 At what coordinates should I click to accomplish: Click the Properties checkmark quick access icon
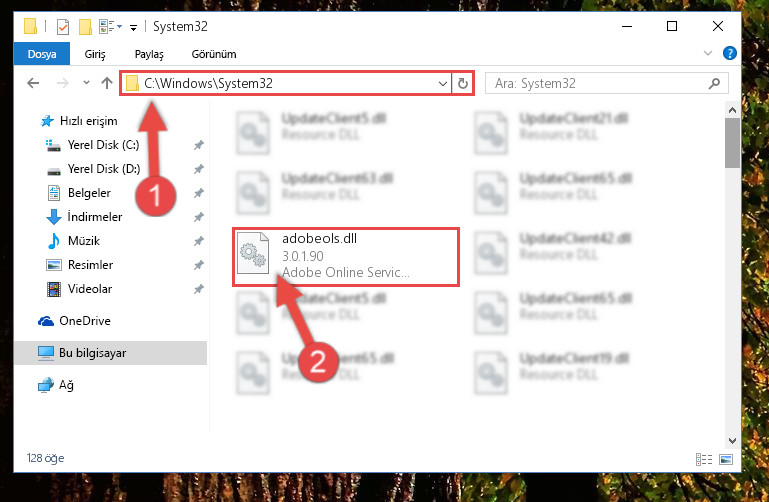pyautogui.click(x=63, y=26)
